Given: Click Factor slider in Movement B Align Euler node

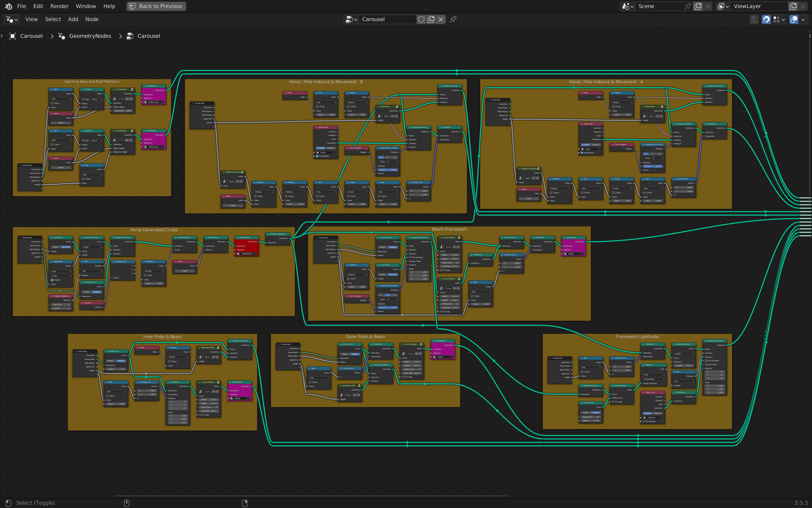Looking at the screenshot, I should click(387, 170).
